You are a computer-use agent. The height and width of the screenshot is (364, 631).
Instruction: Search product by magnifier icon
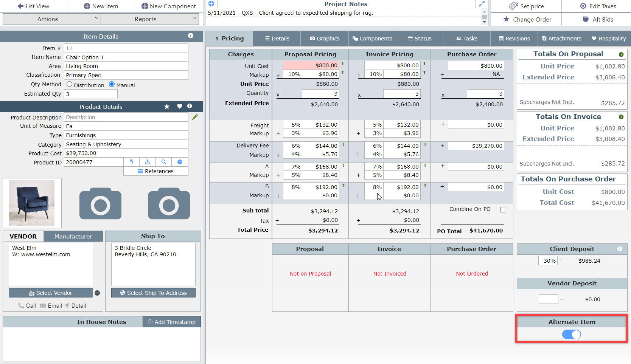tap(164, 162)
